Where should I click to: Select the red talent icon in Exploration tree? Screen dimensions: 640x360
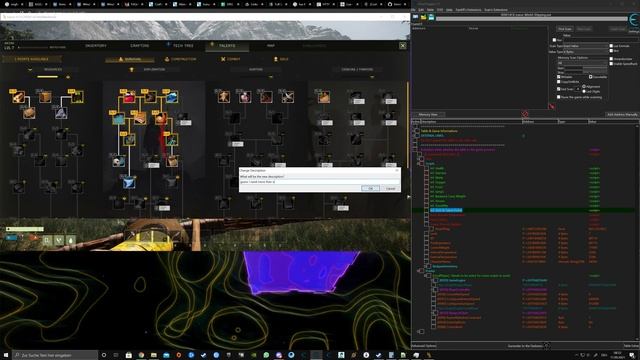pyautogui.click(x=129, y=97)
